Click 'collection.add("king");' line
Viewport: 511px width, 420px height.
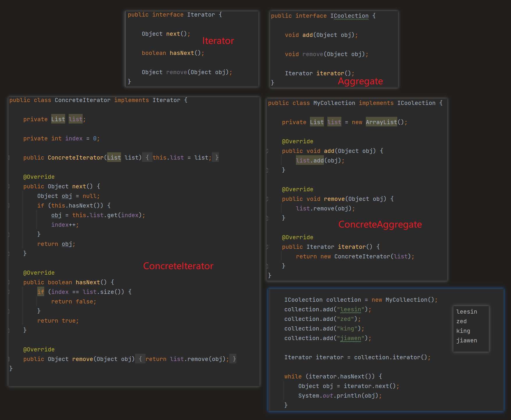(x=324, y=329)
